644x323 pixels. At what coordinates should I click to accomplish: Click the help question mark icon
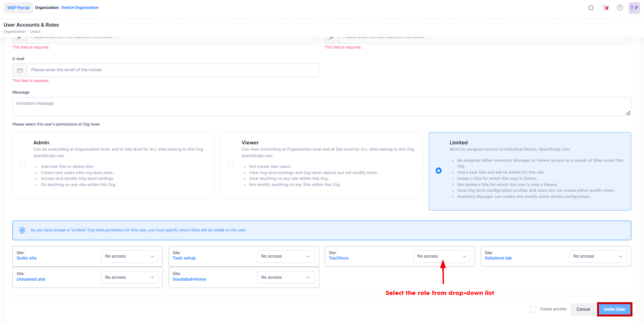(620, 8)
